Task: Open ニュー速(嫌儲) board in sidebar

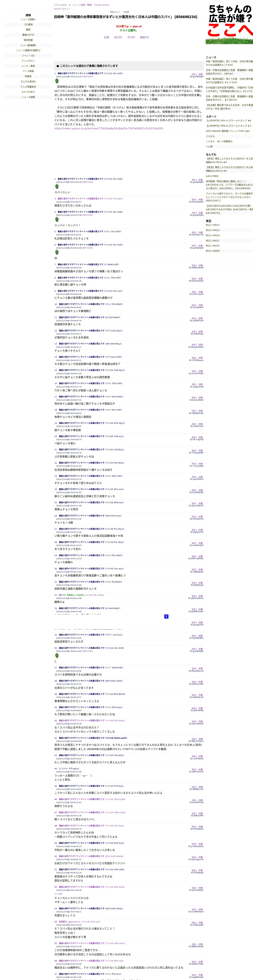Action: [28, 45]
